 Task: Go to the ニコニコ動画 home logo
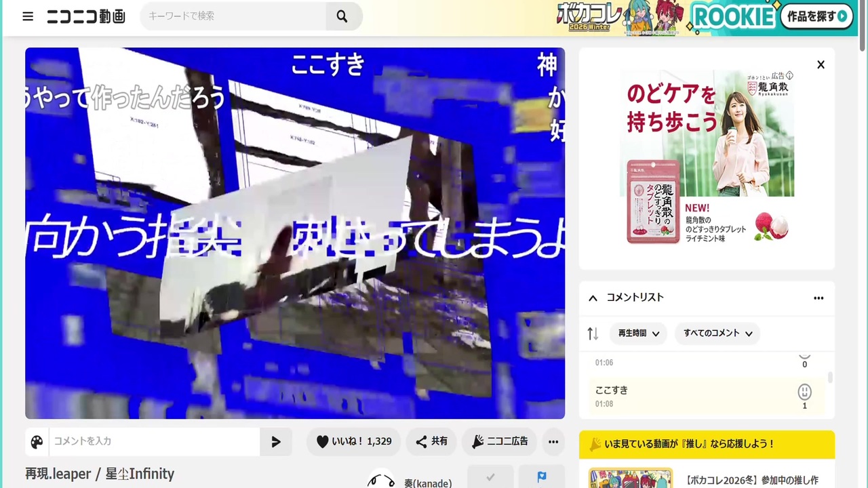pos(86,16)
